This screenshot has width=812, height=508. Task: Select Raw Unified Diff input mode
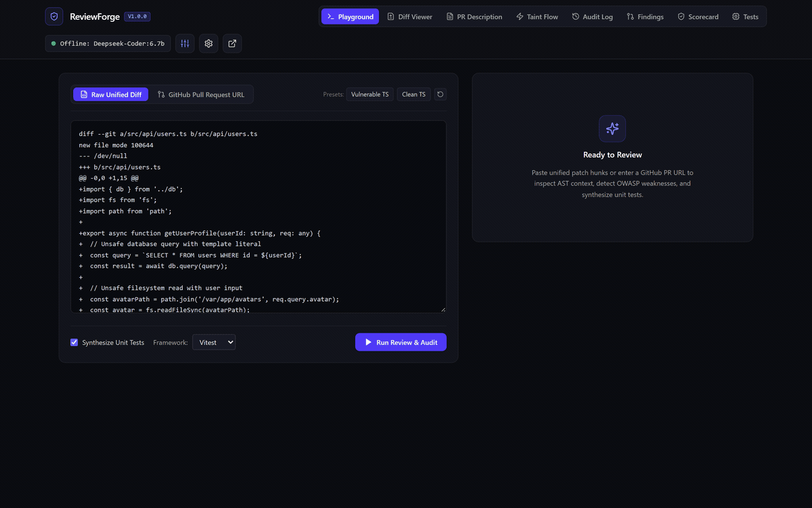(x=110, y=94)
